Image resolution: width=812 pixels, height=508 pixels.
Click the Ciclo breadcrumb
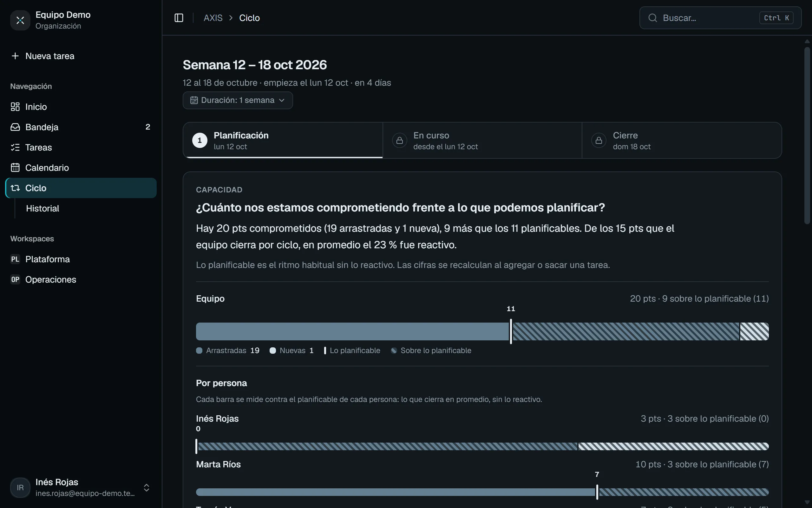(x=249, y=18)
